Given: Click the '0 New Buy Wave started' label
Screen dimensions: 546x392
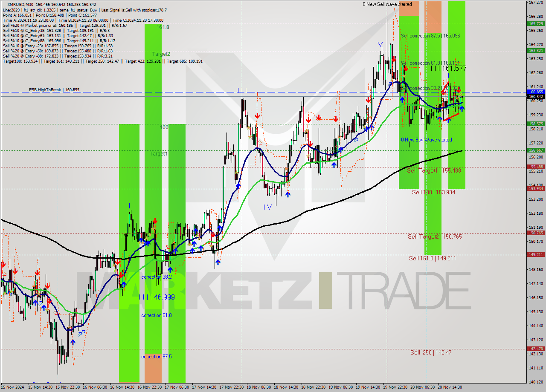Looking at the screenshot, I should point(426,140).
